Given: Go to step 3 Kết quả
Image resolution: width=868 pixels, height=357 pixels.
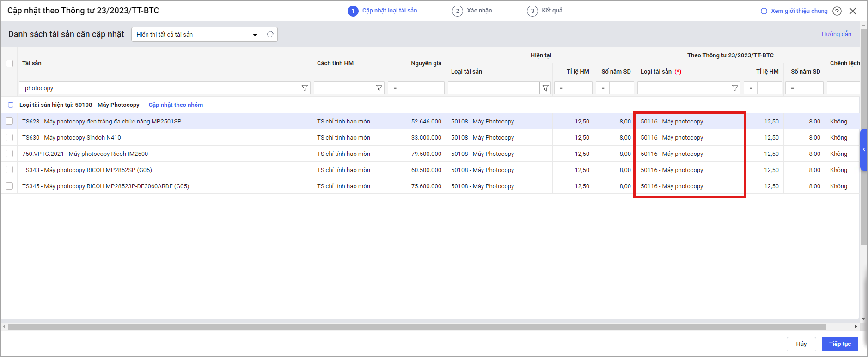Looking at the screenshot, I should (x=545, y=11).
